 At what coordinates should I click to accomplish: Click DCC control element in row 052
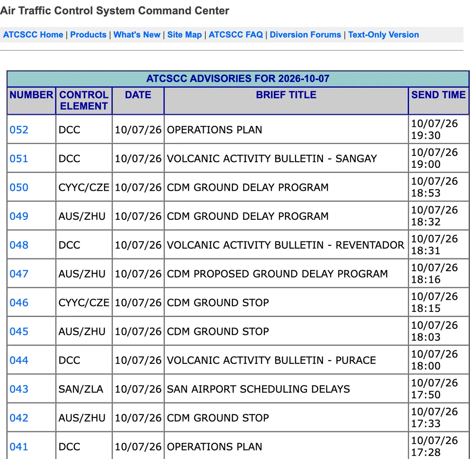click(x=69, y=130)
